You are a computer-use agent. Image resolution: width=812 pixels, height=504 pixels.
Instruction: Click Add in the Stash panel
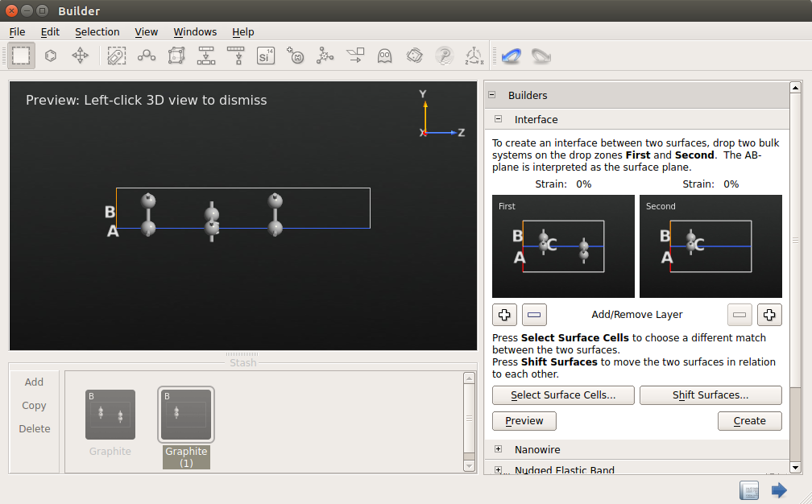[34, 382]
